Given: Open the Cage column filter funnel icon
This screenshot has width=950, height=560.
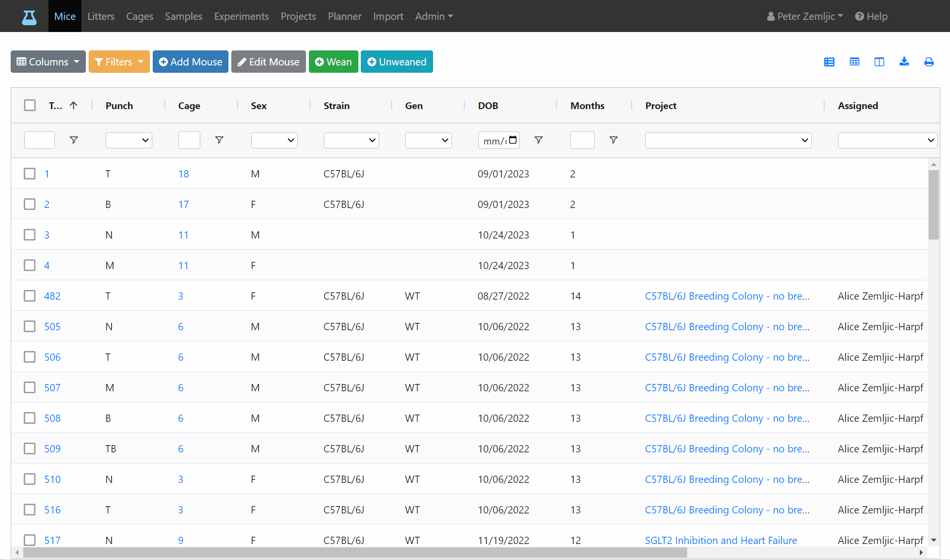Looking at the screenshot, I should pos(219,140).
